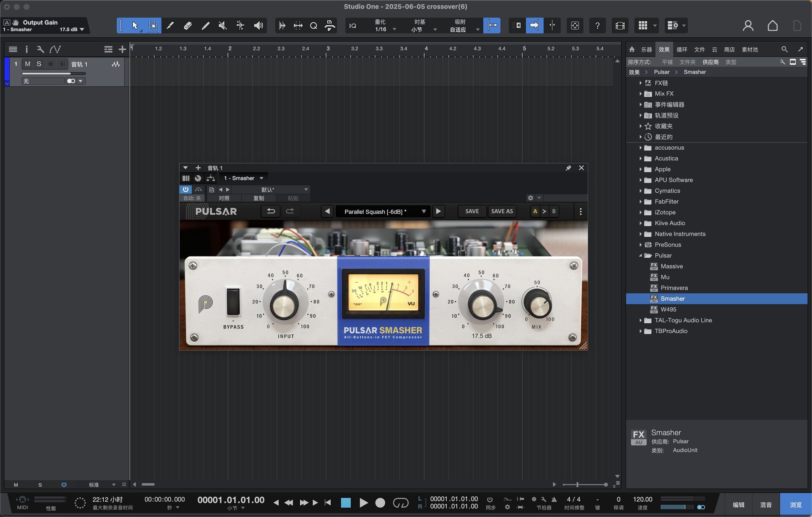
Task: Click the 120.00 tempo field
Action: pyautogui.click(x=642, y=499)
